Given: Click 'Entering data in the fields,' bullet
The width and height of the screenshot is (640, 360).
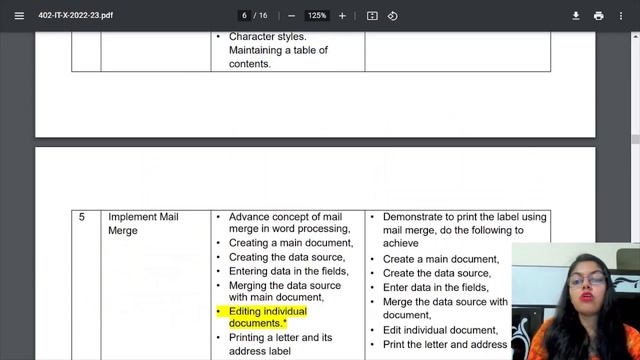Looking at the screenshot, I should coord(289,271).
